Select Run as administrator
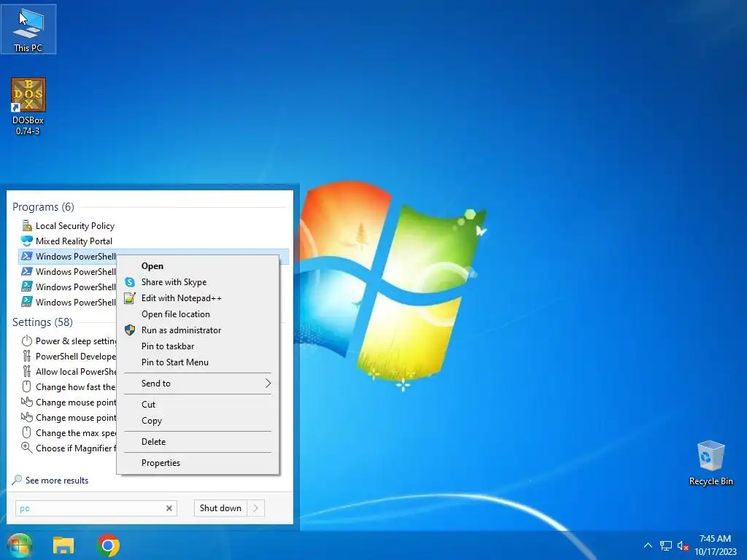Screen dimensions: 747x560 click(x=198, y=330)
